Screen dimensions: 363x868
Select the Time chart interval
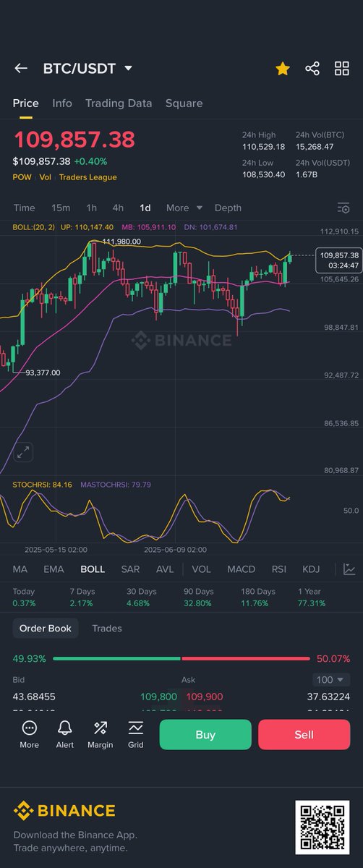(x=24, y=208)
